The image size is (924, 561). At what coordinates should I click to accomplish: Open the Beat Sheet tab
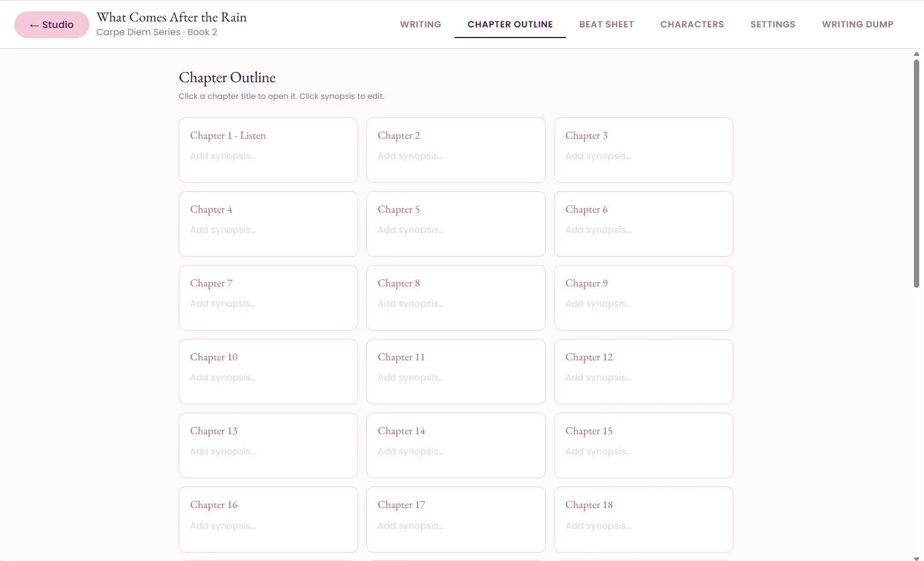[x=606, y=24]
